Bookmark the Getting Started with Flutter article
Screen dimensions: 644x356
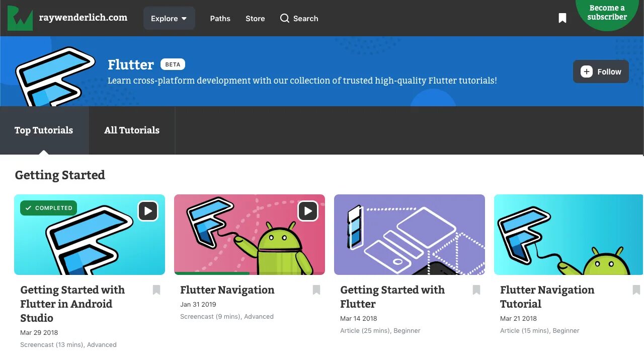coord(476,290)
